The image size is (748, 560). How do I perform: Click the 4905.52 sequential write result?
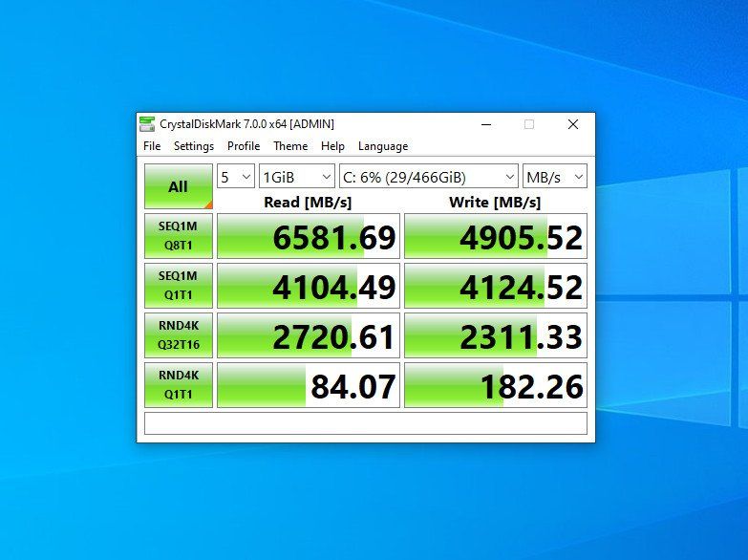click(x=496, y=236)
